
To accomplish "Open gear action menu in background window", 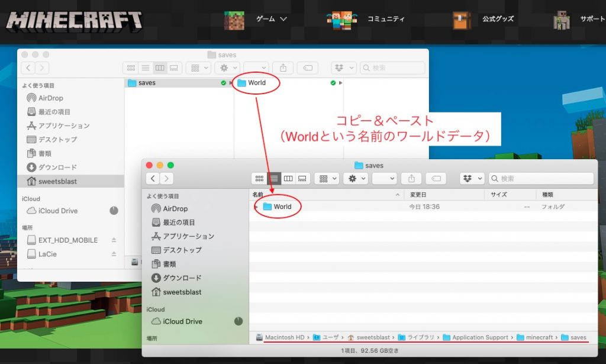I will point(228,68).
